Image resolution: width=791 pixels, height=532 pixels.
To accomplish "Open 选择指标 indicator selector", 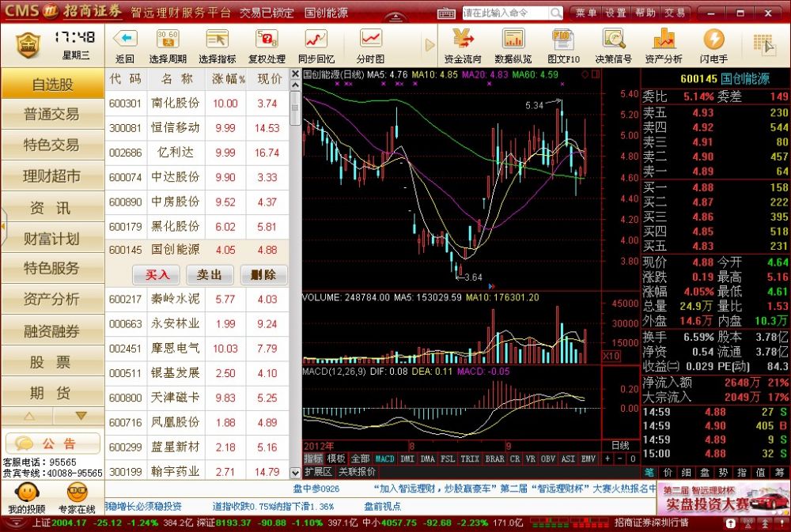I will [218, 46].
